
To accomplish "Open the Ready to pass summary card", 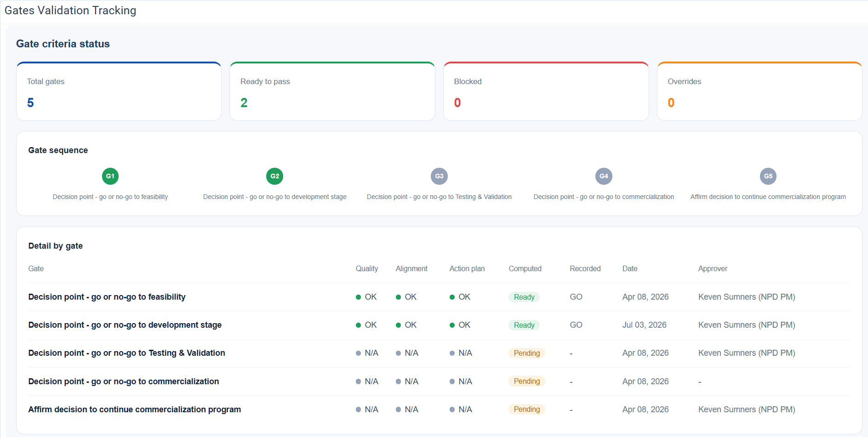I will coord(332,91).
